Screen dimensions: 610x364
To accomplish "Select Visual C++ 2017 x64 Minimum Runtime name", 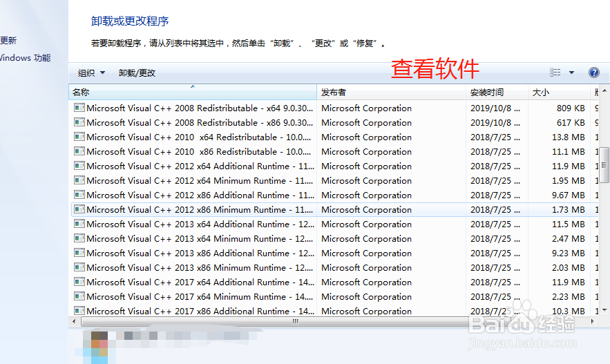I will 200,297.
